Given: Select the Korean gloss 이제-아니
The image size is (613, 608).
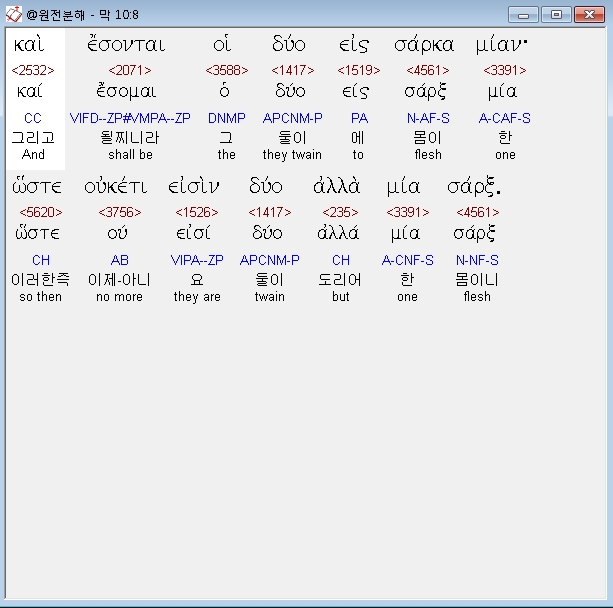Looking at the screenshot, I should (x=119, y=280).
